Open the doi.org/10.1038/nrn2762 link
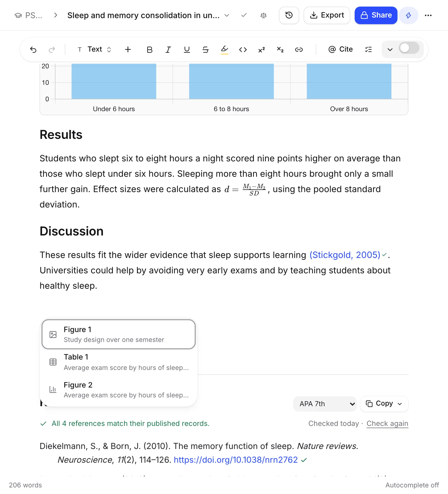Image resolution: width=448 pixels, height=494 pixels. point(236,460)
